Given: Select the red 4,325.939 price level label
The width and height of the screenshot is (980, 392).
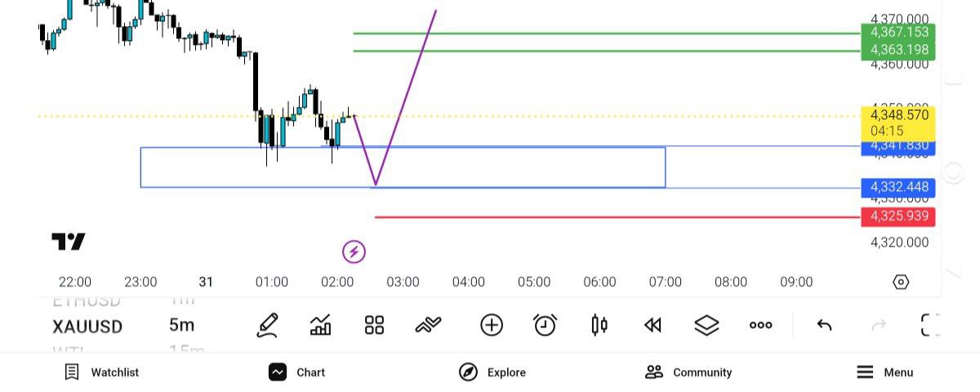Looking at the screenshot, I should [x=898, y=217].
